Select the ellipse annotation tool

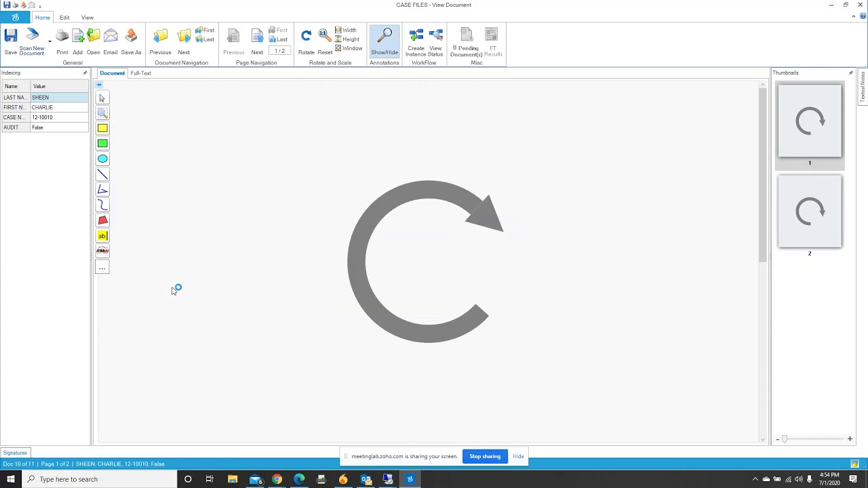(x=102, y=159)
